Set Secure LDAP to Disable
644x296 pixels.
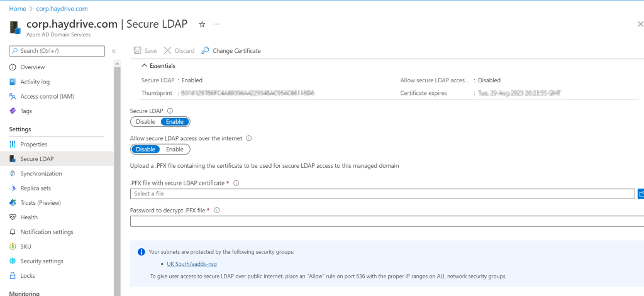pos(145,122)
